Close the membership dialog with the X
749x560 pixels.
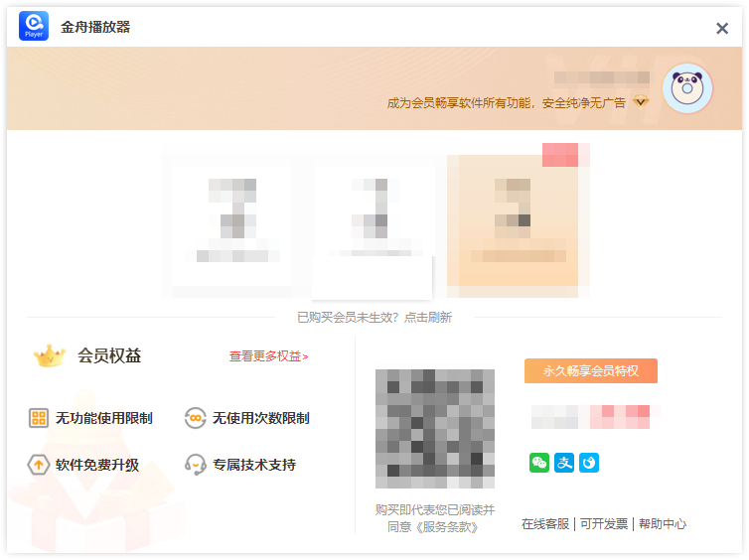point(722,28)
